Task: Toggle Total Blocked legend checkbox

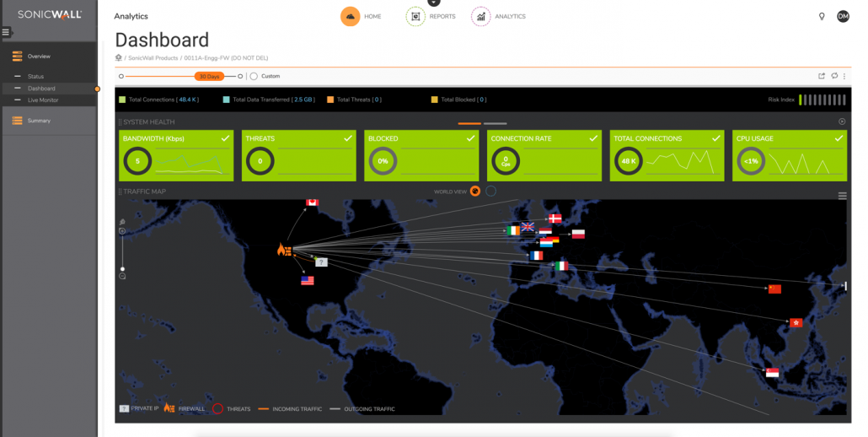Action: (435, 100)
